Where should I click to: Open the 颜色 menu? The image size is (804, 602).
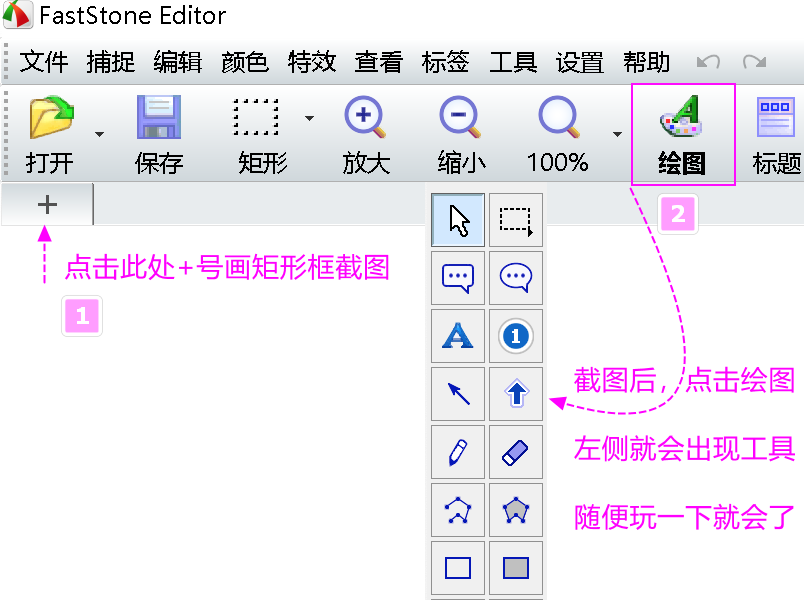click(x=245, y=63)
